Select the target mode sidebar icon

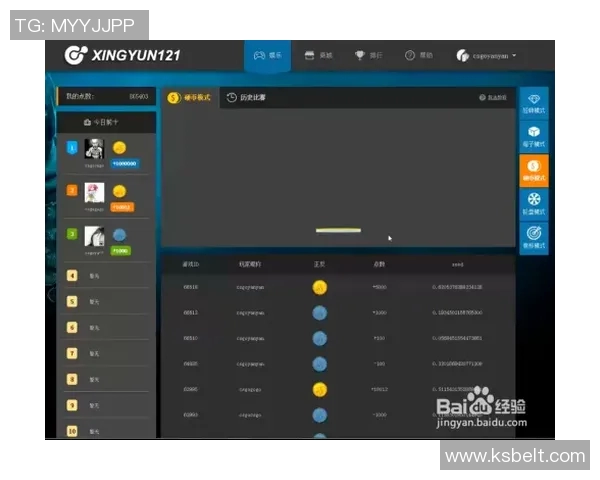pos(533,236)
